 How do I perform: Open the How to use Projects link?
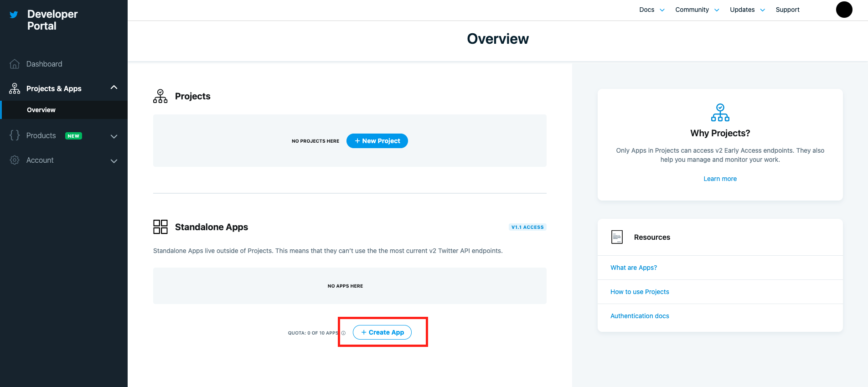640,292
